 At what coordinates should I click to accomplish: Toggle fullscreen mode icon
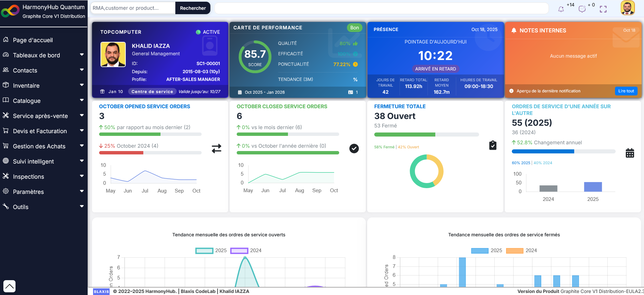coord(603,9)
